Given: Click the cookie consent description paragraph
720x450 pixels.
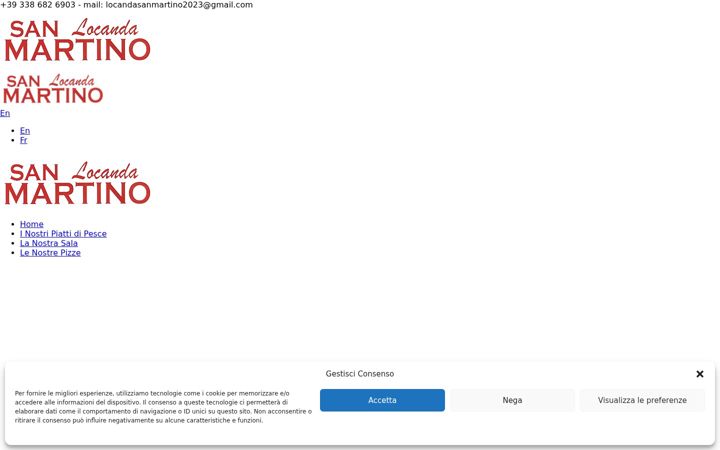Looking at the screenshot, I should tap(163, 407).
